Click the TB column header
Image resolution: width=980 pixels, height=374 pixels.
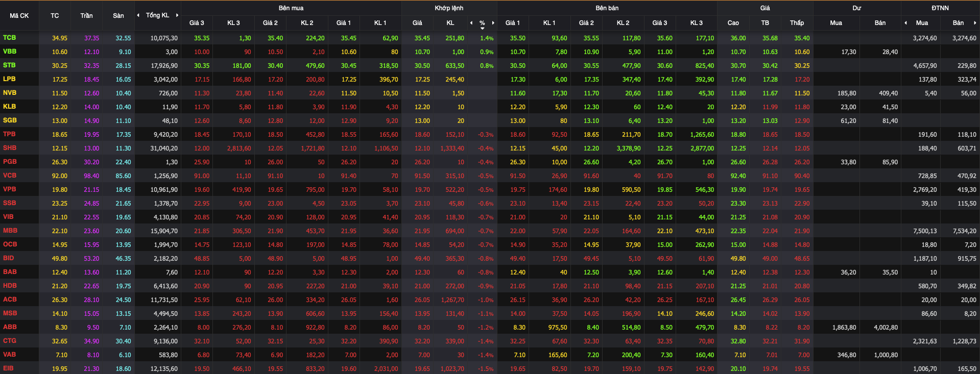pos(765,23)
